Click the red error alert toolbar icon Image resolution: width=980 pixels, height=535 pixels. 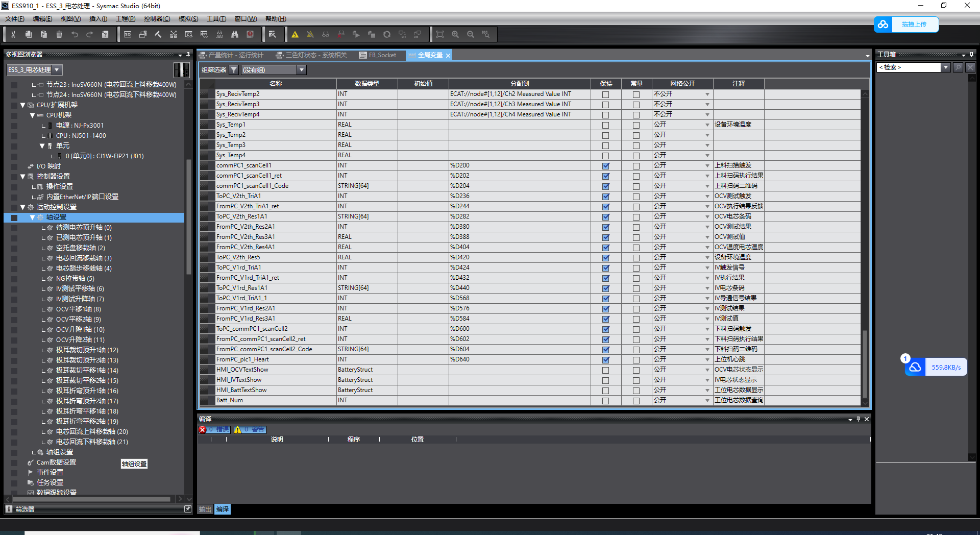[x=250, y=34]
